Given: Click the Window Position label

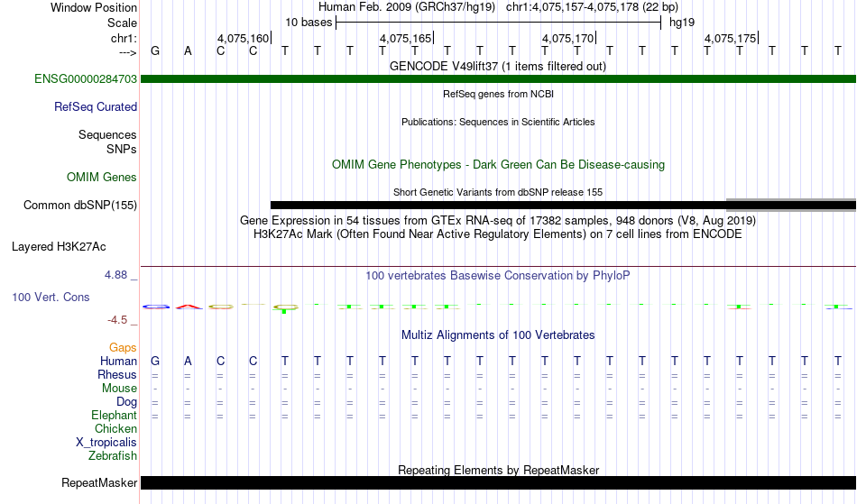Looking at the screenshot, I should click(x=94, y=7).
